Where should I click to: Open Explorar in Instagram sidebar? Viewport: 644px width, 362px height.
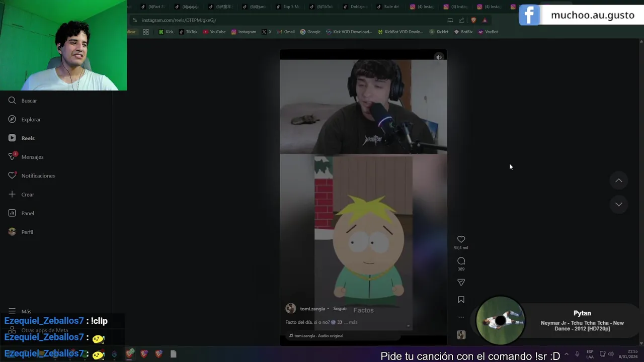[24, 119]
